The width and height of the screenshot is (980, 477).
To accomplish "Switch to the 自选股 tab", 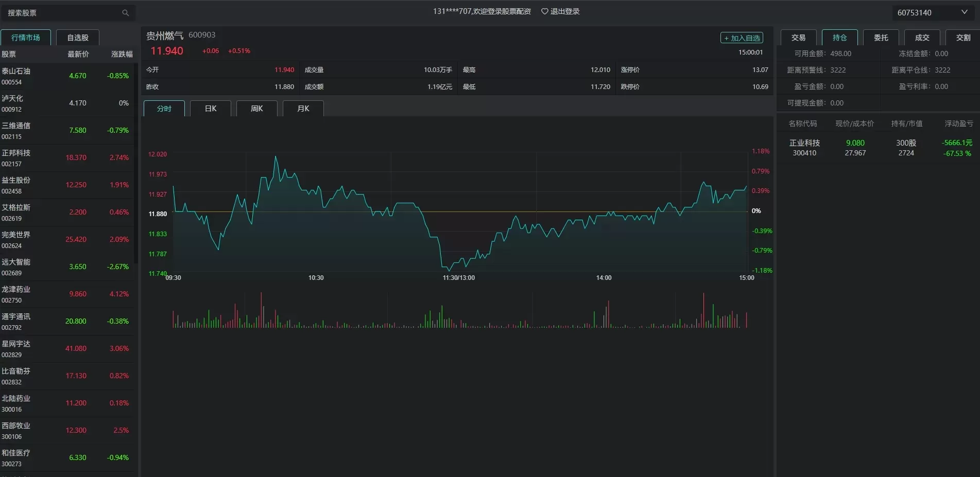I will (78, 38).
